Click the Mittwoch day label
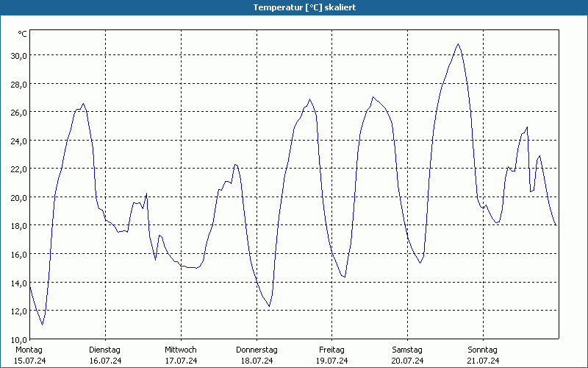The width and height of the screenshot is (588, 368). click(180, 350)
